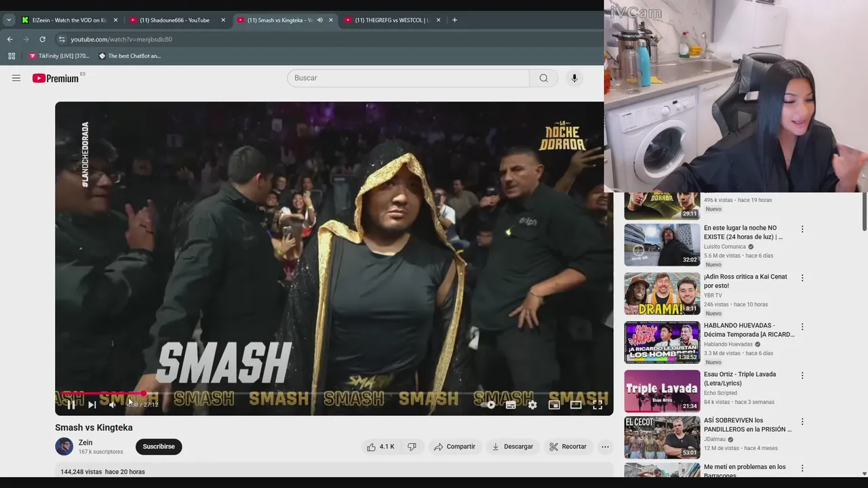This screenshot has height=488, width=868.
Task: Open options for HABLANDO HUEVADAS video
Action: tap(802, 327)
